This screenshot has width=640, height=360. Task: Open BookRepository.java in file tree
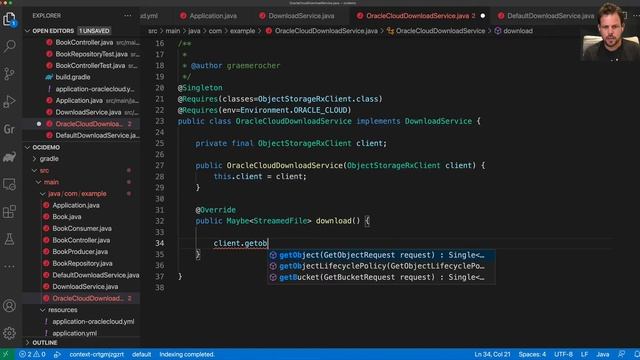point(82,264)
